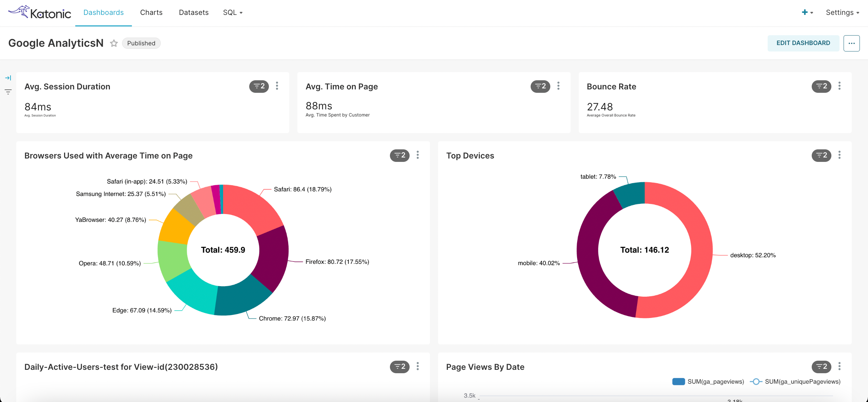Click the 84ms session duration value
This screenshot has width=868, height=402.
38,107
